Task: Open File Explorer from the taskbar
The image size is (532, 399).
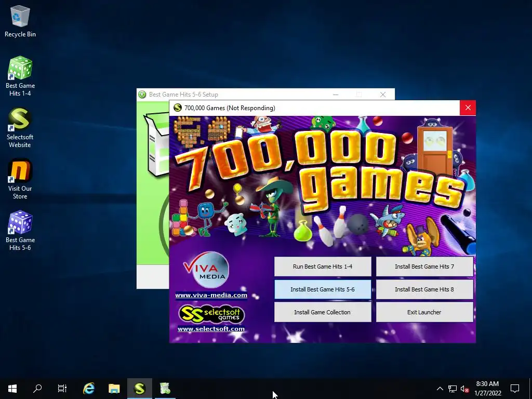Action: pyautogui.click(x=114, y=389)
